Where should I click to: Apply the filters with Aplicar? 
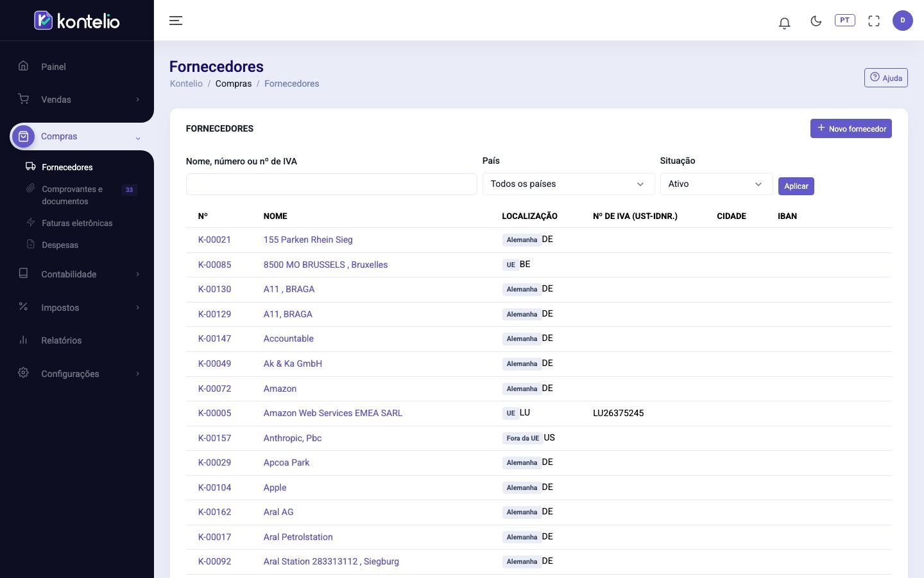[x=796, y=186]
